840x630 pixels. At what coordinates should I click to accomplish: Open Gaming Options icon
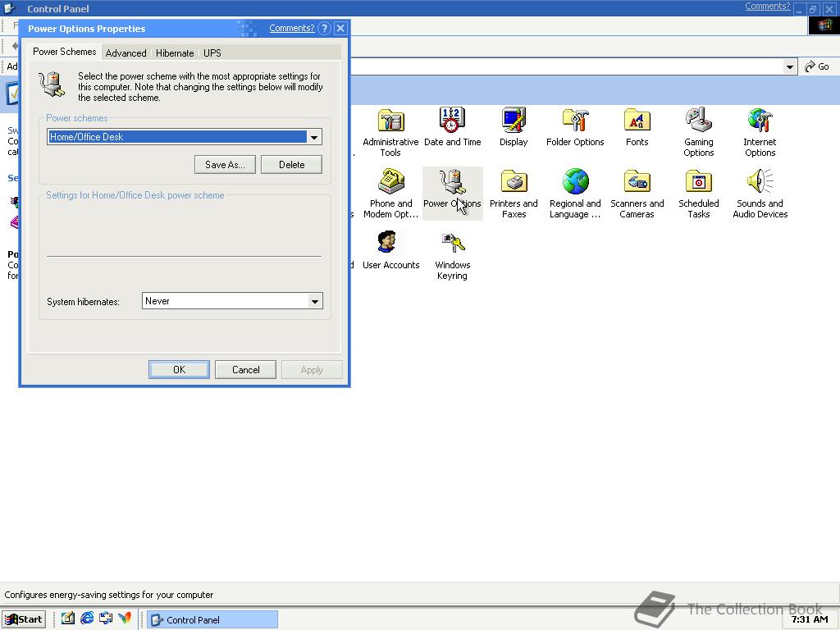[698, 132]
